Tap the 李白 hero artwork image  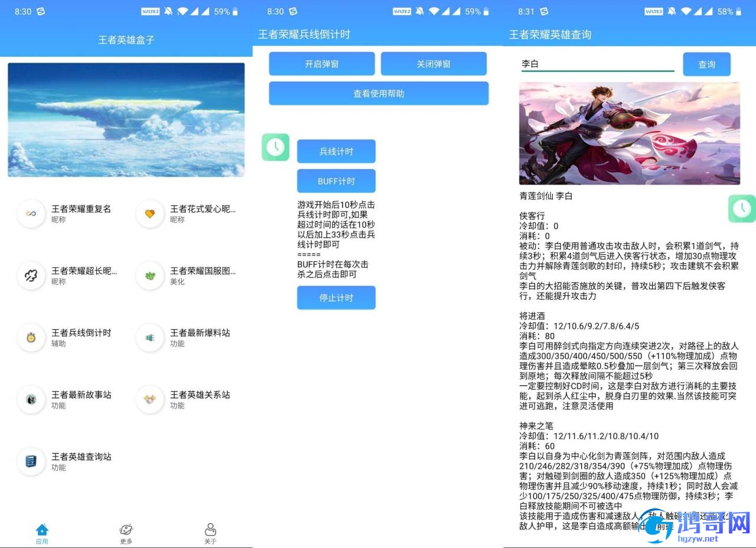tap(630, 134)
